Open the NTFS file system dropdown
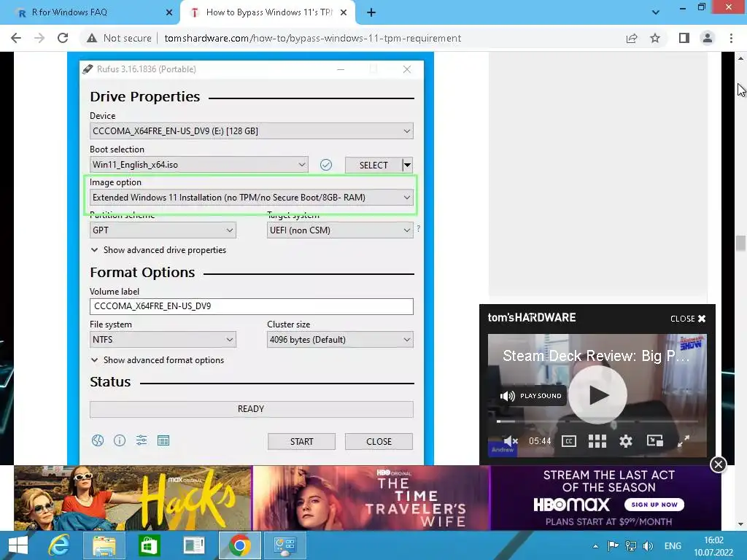The height and width of the screenshot is (560, 747). pos(163,340)
